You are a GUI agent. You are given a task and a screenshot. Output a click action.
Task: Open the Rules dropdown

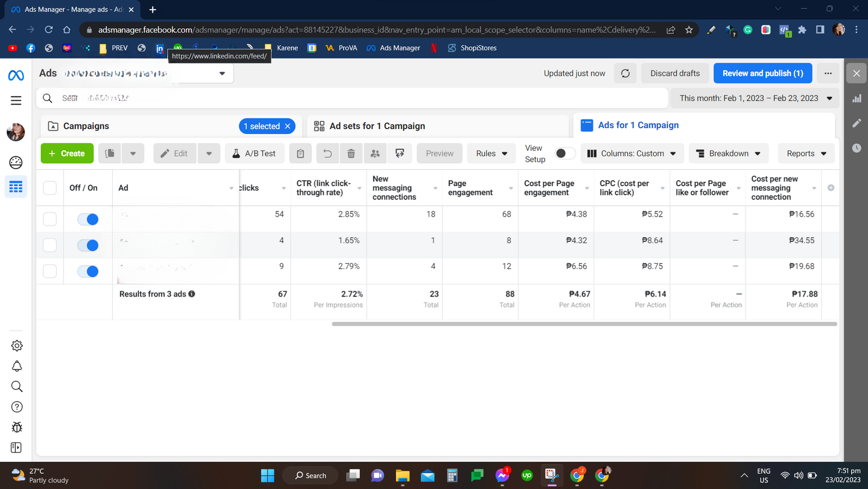(492, 154)
